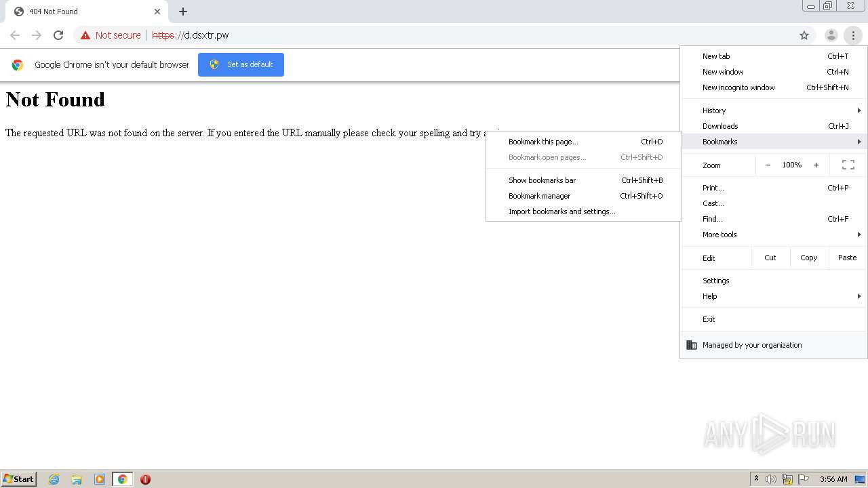Select New tab menu item

(x=774, y=56)
